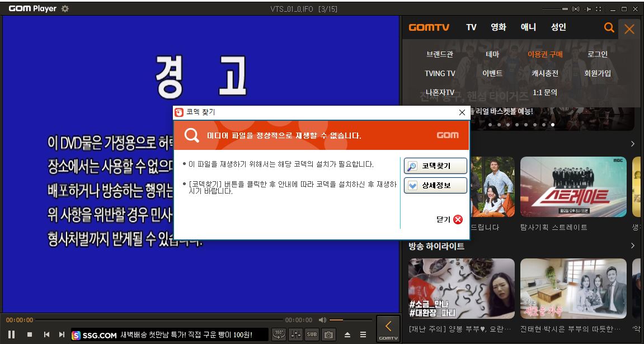Select 테마 menu entry

(x=492, y=54)
